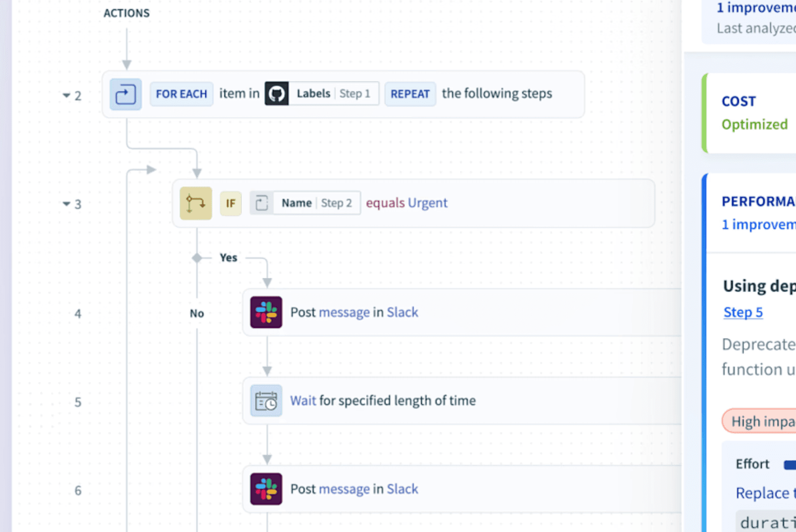Click the Effort indicator bar
796x532 pixels.
790,465
